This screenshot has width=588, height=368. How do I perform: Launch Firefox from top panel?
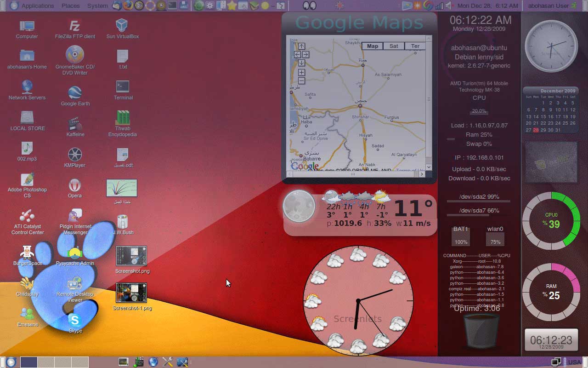[128, 6]
